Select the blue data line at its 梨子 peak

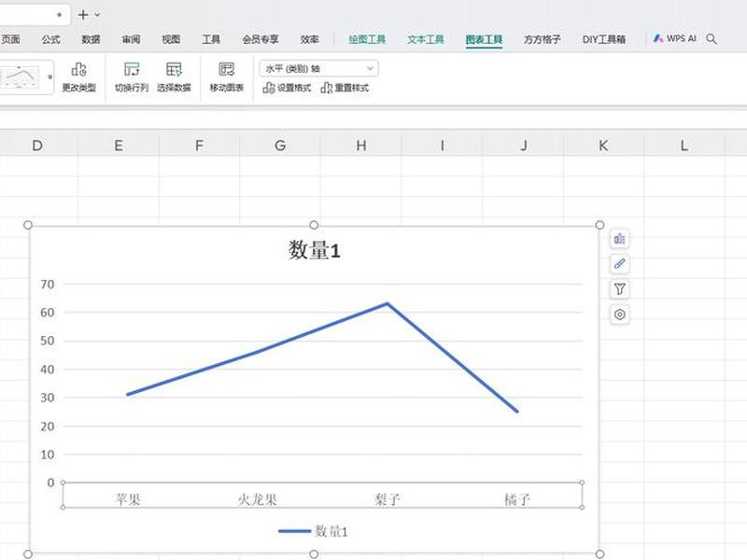tap(387, 303)
